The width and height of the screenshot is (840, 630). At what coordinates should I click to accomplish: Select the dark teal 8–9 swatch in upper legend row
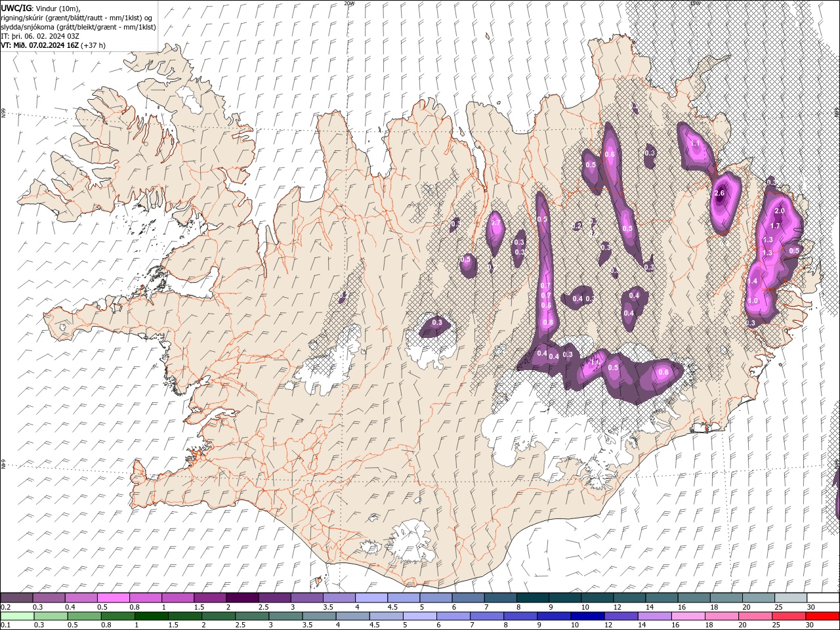[x=532, y=598]
